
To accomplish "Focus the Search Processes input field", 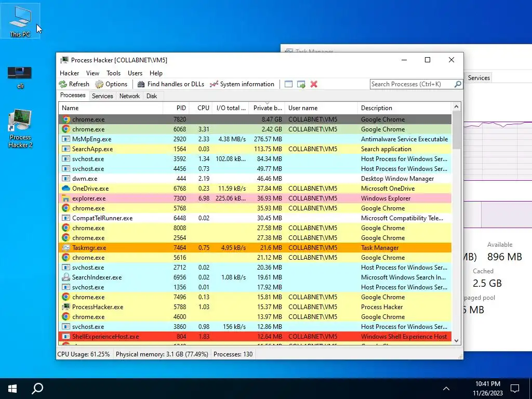I will tap(412, 84).
